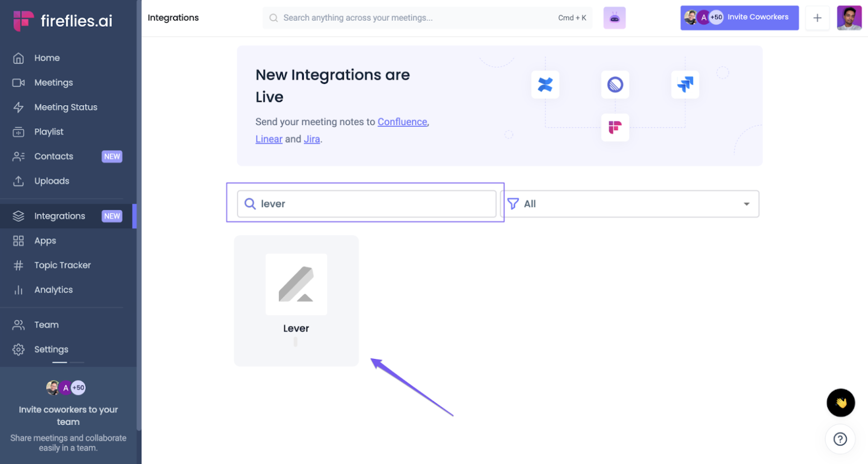Click the Integrations page title

click(x=173, y=18)
